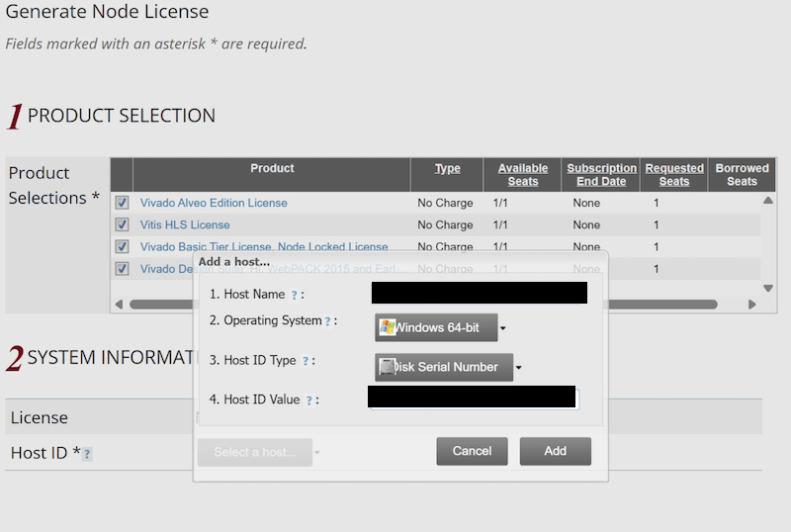
Task: Sort table by Type column
Action: coord(448,168)
